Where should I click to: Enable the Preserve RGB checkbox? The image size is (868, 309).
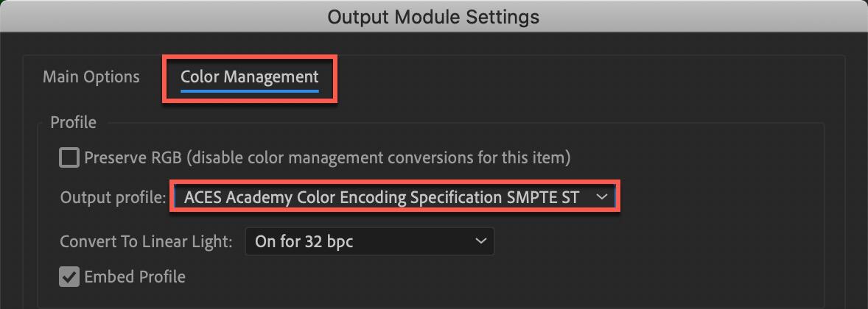(x=69, y=157)
